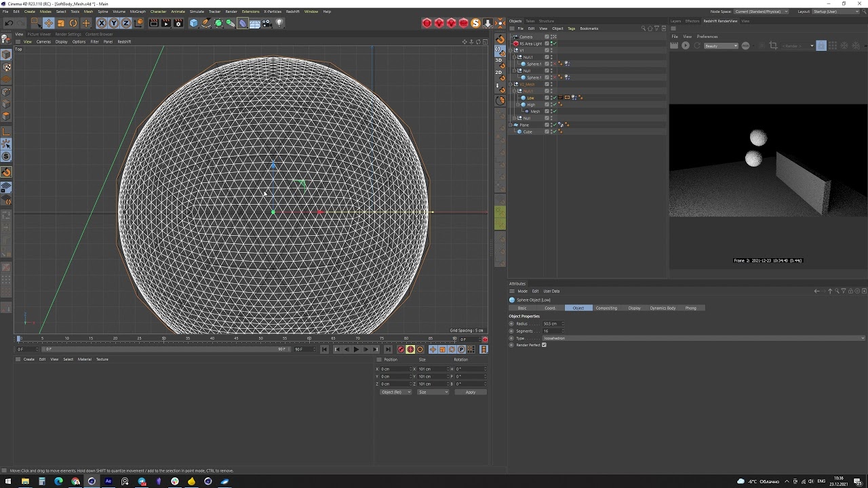Click Render to Picture Viewer icon
868x488 pixels.
(166, 23)
